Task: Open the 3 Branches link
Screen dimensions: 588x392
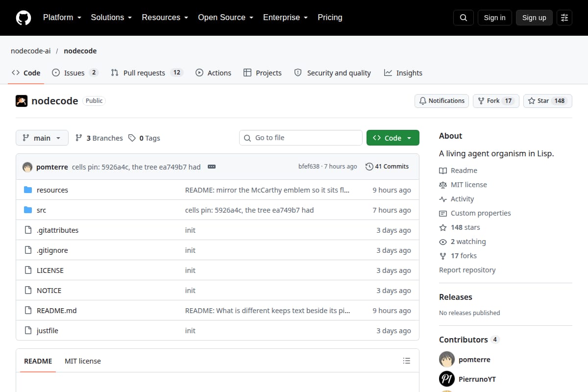Action: click(x=99, y=138)
